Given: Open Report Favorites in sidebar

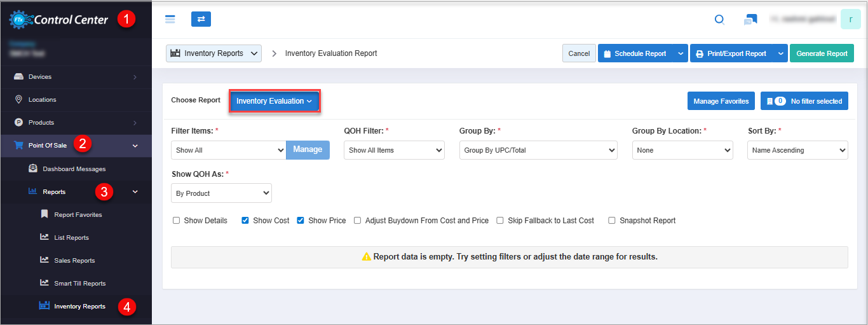Looking at the screenshot, I should (x=78, y=215).
